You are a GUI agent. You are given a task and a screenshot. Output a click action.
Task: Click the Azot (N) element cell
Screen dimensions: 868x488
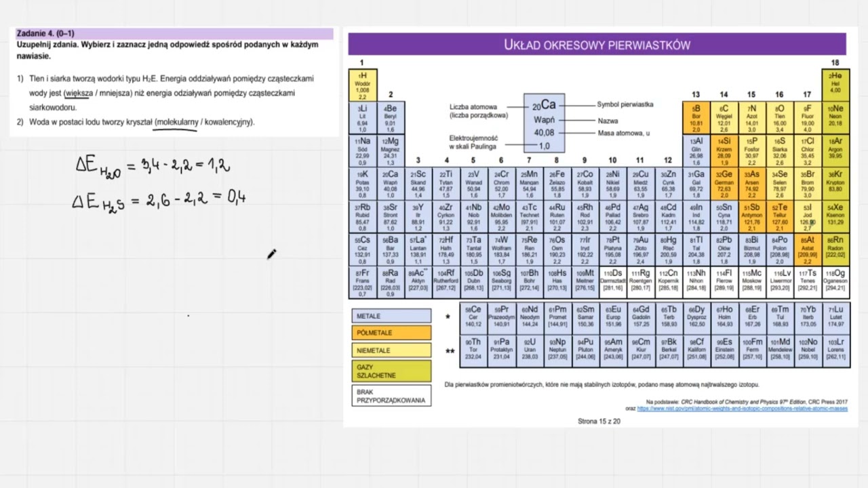[x=752, y=117]
